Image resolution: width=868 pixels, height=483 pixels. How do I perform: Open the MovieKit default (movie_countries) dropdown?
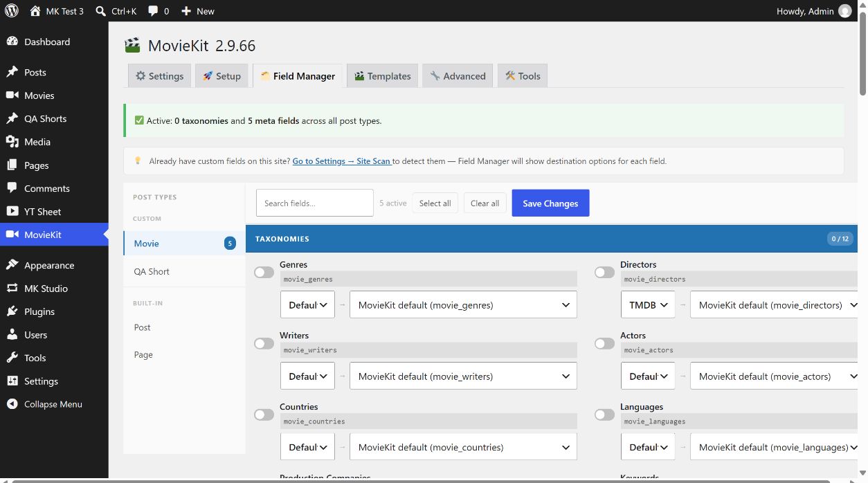(x=463, y=447)
